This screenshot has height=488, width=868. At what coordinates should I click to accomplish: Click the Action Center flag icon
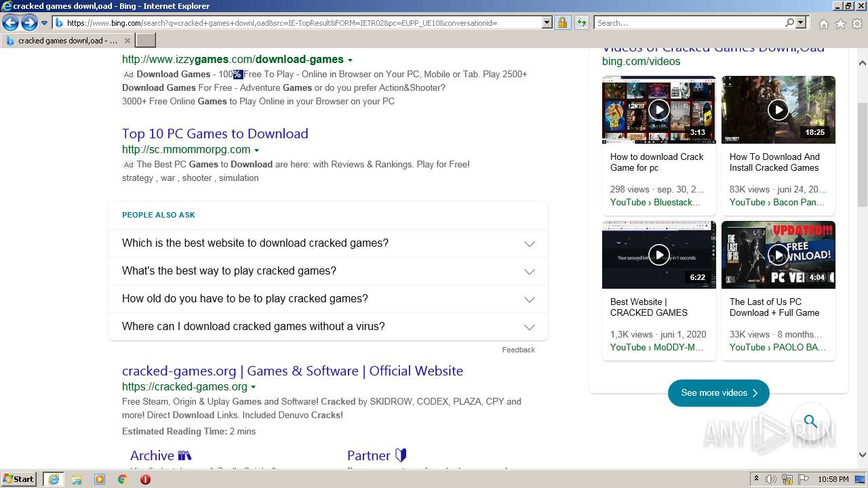pyautogui.click(x=802, y=479)
